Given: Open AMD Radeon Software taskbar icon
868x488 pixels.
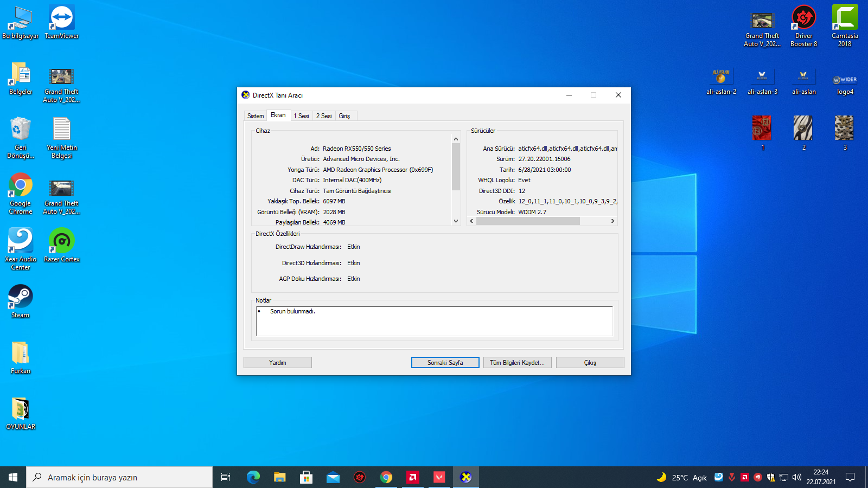Looking at the screenshot, I should [x=413, y=477].
